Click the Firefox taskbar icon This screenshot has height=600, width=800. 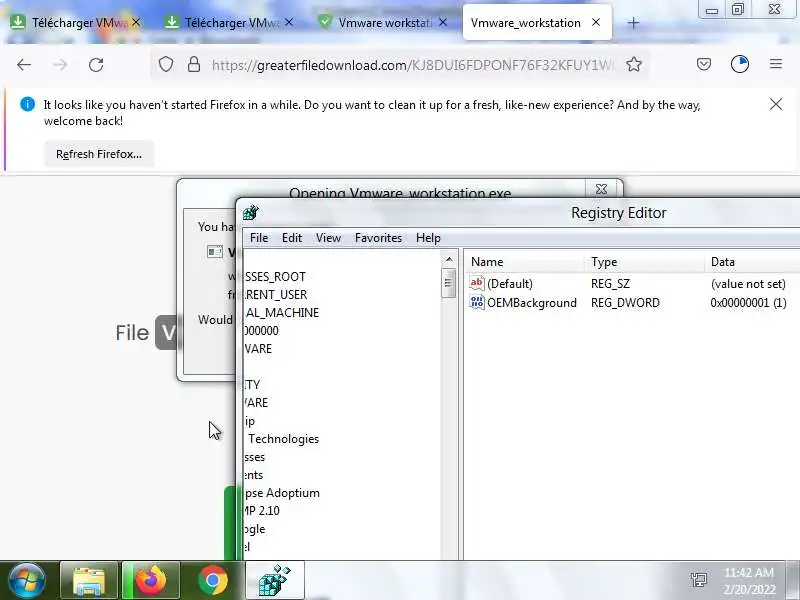tap(151, 580)
